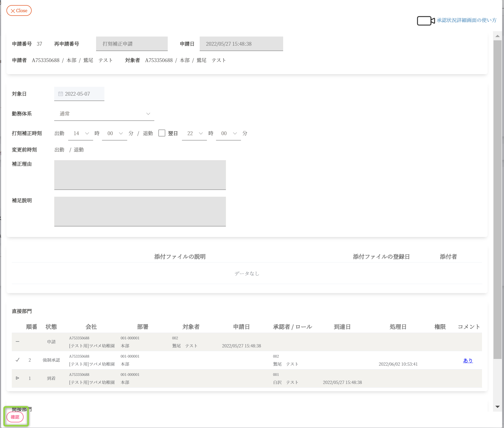Open the あり comment link

(468, 361)
